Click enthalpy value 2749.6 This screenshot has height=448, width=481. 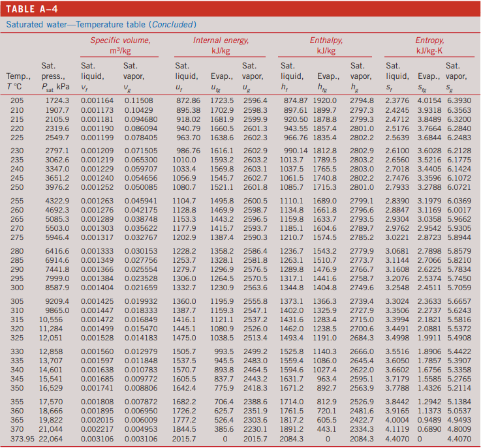coord(362,288)
